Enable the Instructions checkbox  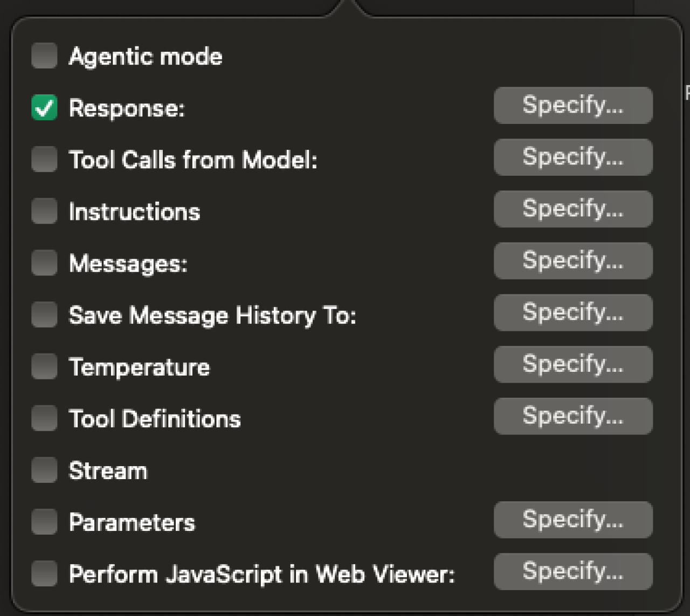pos(44,211)
